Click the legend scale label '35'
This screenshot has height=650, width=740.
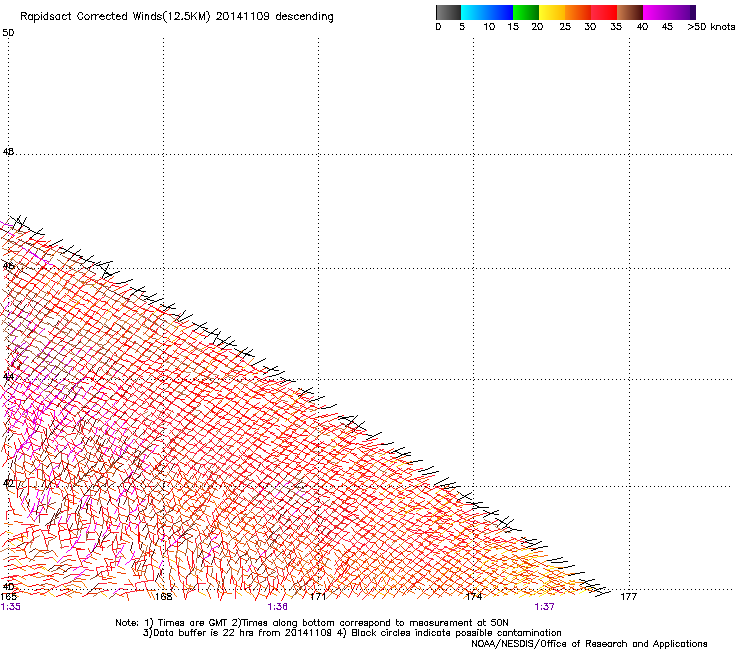[616, 27]
